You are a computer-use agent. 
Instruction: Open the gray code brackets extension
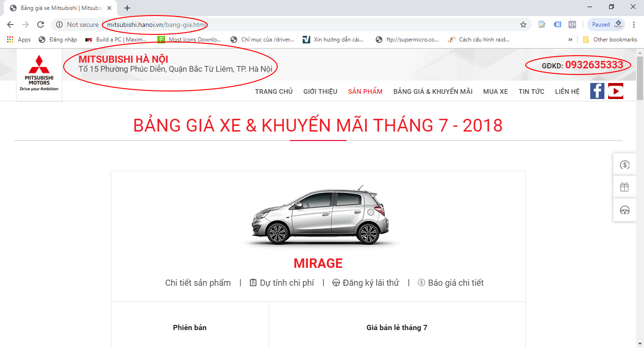tap(572, 25)
